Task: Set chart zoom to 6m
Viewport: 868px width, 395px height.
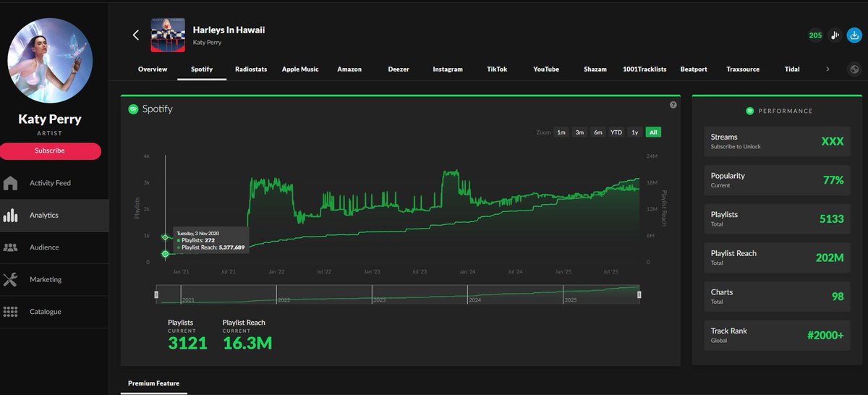Action: [x=598, y=132]
